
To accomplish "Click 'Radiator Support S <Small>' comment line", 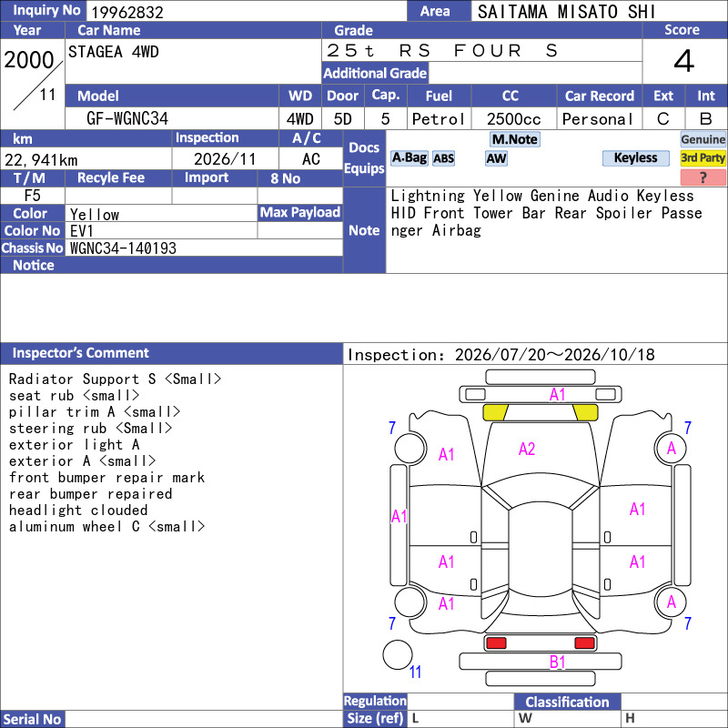I will coord(116,379).
